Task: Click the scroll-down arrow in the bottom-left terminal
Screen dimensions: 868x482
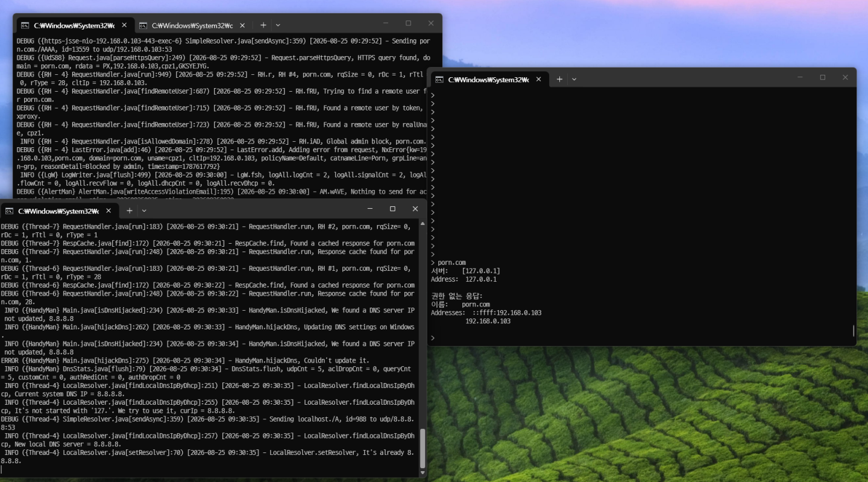Action: point(422,472)
